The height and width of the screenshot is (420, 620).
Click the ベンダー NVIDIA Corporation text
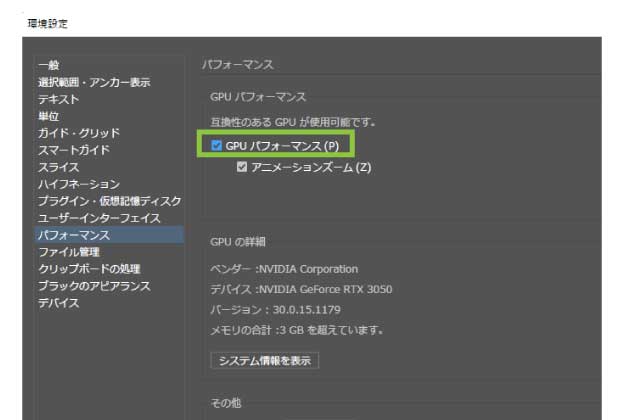click(284, 269)
